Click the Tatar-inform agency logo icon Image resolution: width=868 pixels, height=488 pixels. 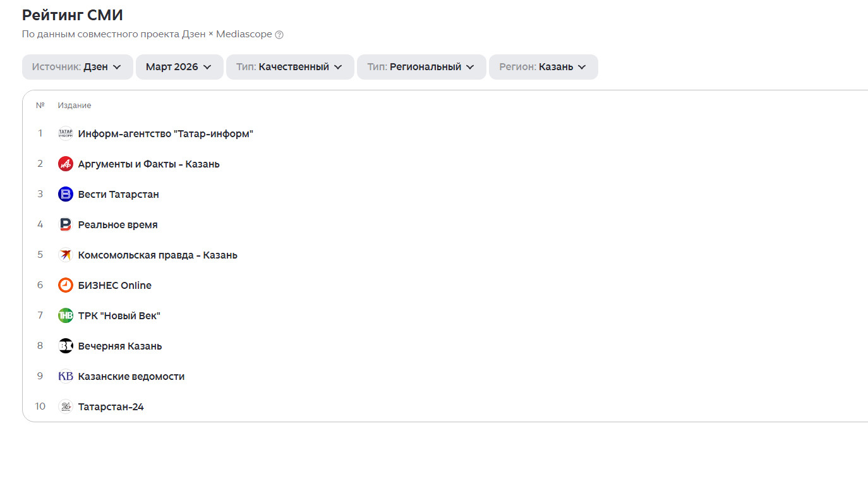coord(66,133)
